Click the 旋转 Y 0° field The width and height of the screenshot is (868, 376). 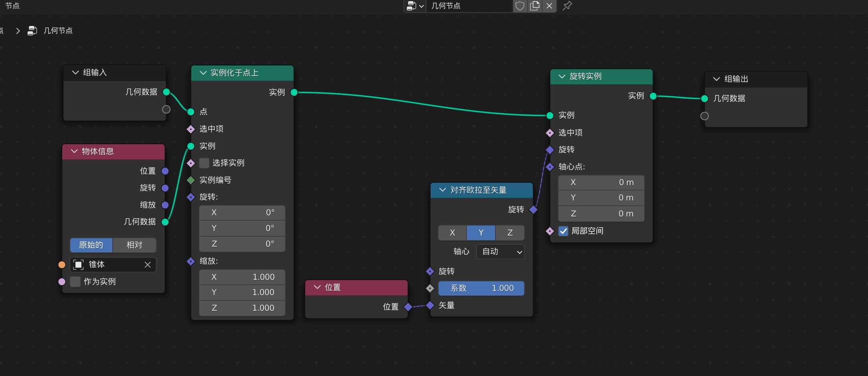pyautogui.click(x=242, y=228)
